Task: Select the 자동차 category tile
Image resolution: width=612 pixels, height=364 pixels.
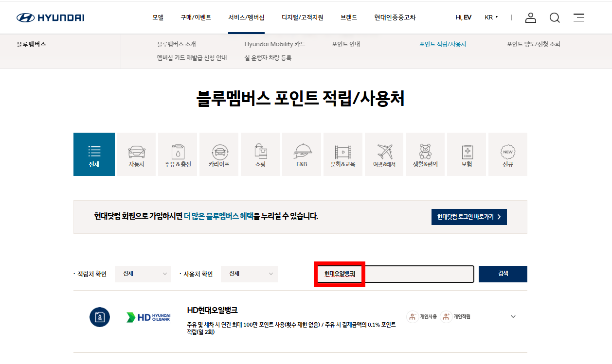Action: coord(136,154)
